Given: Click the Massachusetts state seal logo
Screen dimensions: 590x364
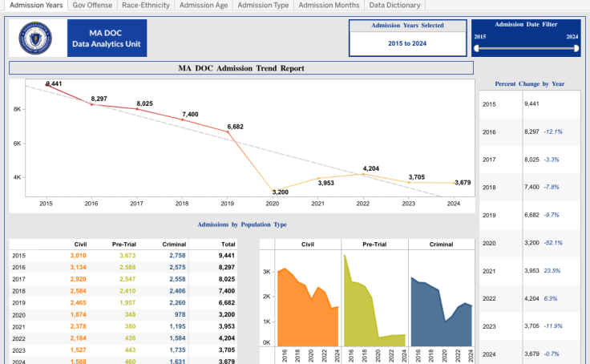Looking at the screenshot, I should [40, 38].
